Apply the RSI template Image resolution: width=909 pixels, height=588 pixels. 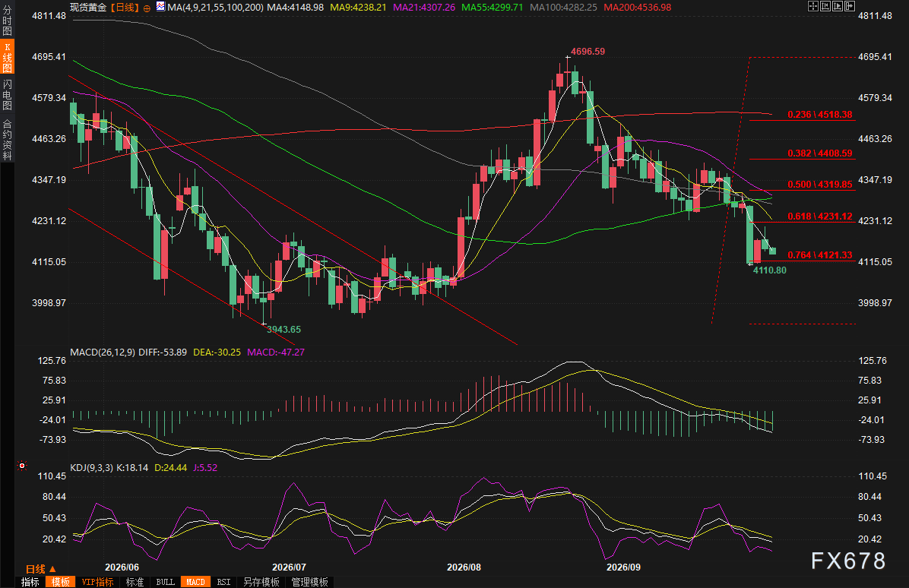[223, 582]
